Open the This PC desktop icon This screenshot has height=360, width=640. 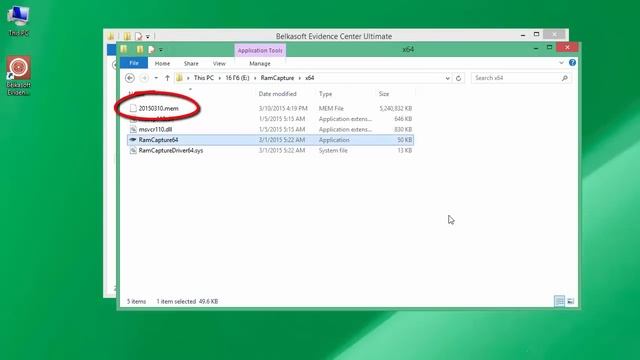[x=18, y=20]
